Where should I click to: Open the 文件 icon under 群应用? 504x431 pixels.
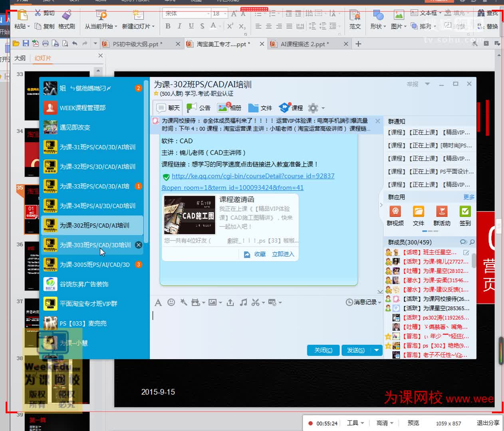[419, 216]
